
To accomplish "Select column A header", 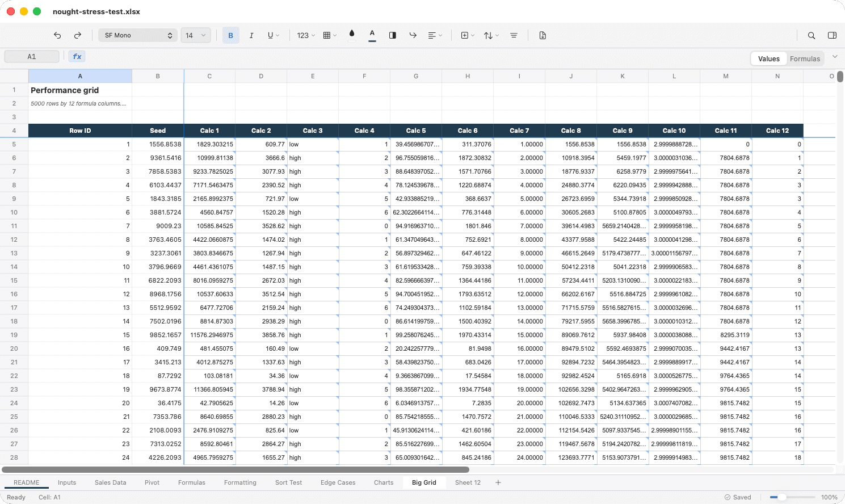I will (80, 76).
